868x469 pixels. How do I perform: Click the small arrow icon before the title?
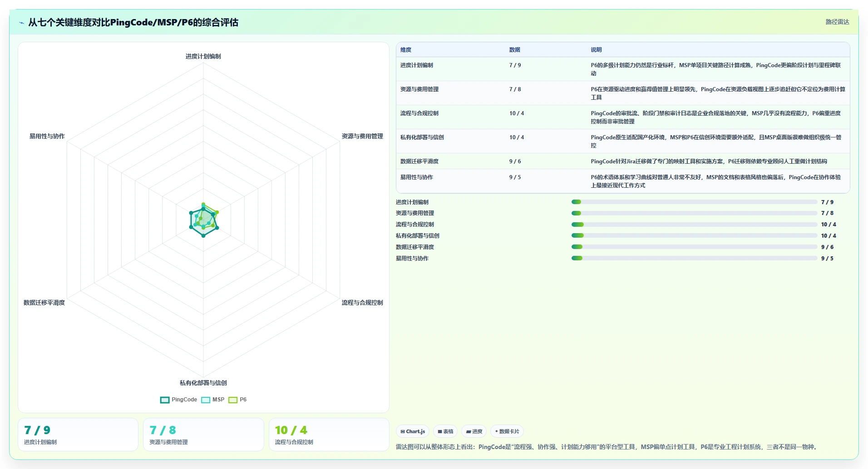coord(21,23)
